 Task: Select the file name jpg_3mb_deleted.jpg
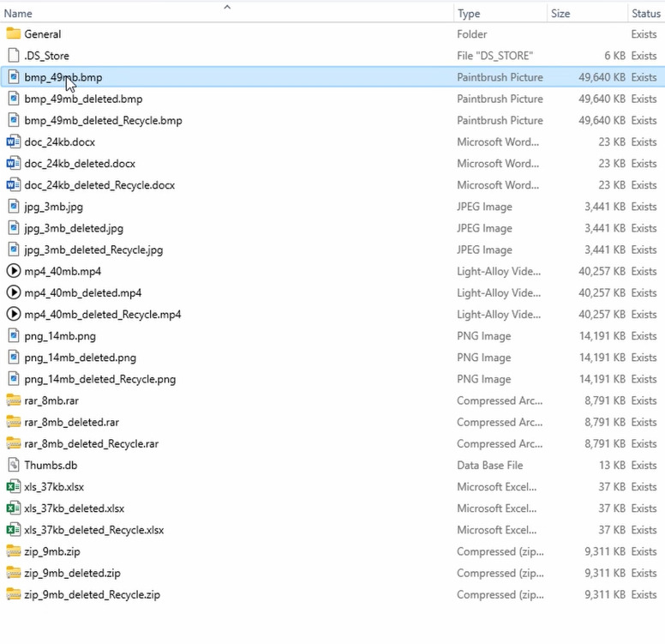tap(74, 228)
